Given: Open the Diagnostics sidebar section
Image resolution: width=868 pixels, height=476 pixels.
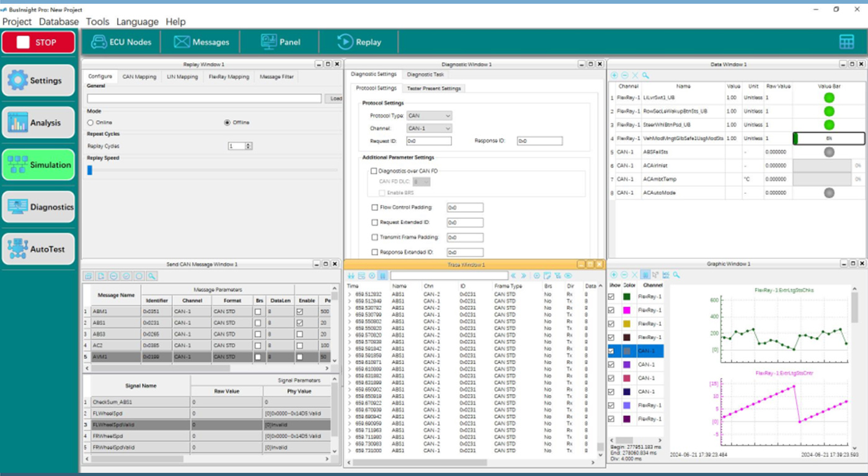Looking at the screenshot, I should tap(38, 207).
